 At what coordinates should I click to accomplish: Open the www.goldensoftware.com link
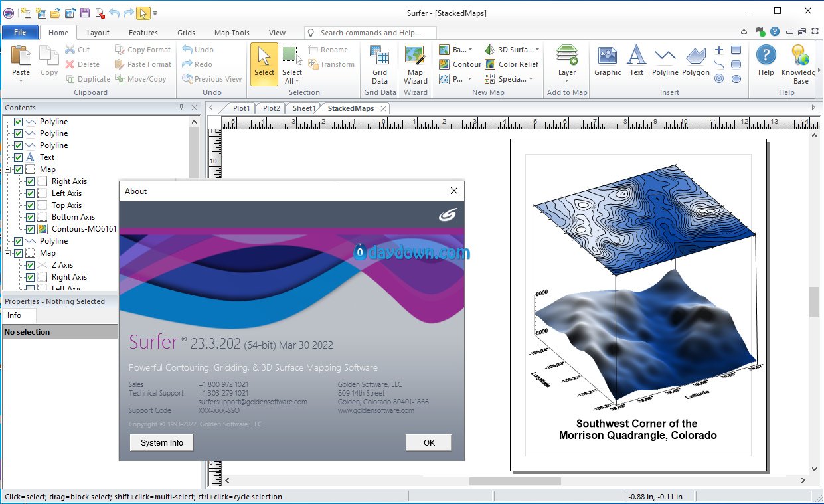(x=376, y=410)
